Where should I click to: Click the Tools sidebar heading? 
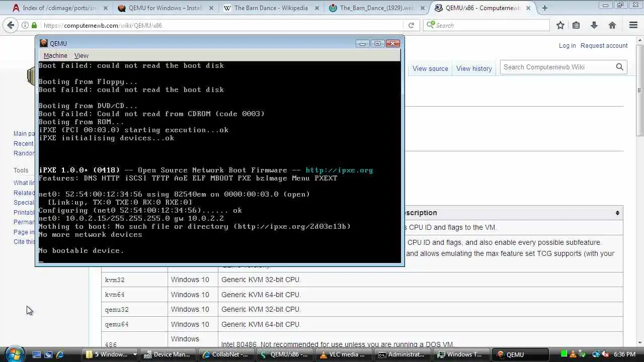(21, 170)
